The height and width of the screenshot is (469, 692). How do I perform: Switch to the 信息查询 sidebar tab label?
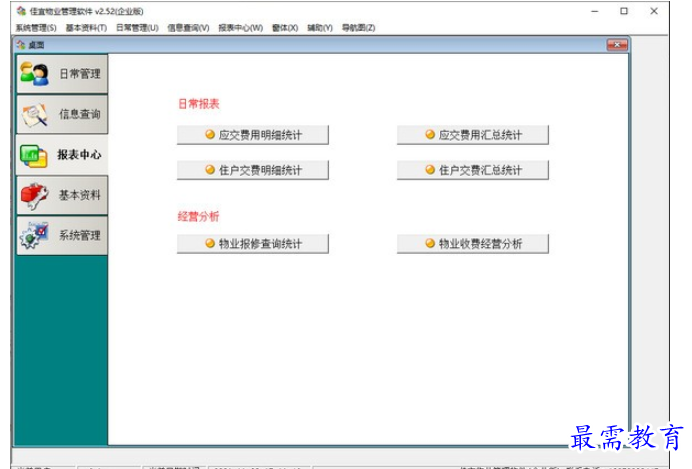pyautogui.click(x=80, y=114)
